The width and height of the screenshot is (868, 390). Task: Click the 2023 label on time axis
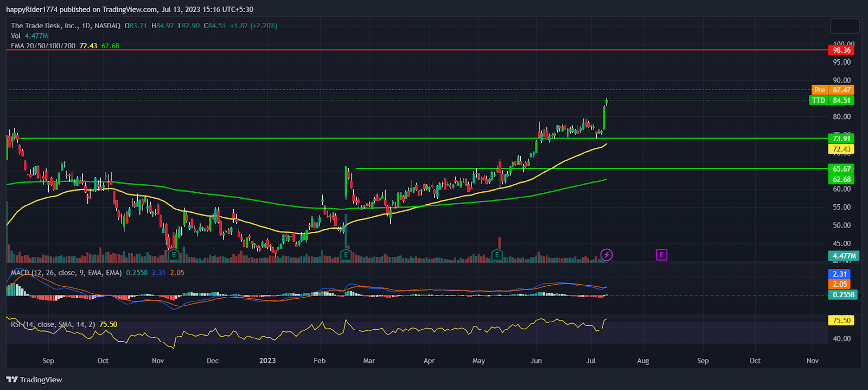(267, 361)
